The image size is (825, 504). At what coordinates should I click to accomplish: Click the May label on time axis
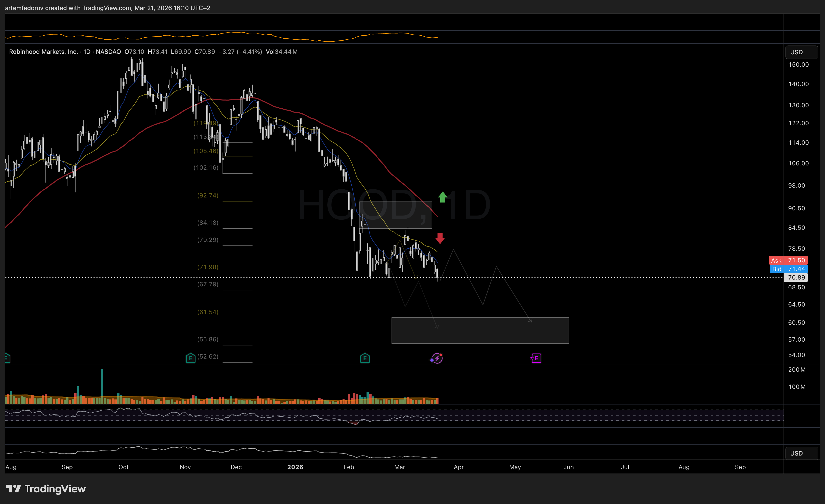pyautogui.click(x=515, y=467)
